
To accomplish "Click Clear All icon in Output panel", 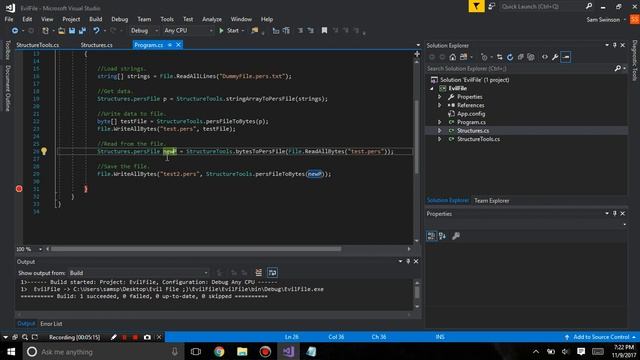I will (x=258, y=273).
